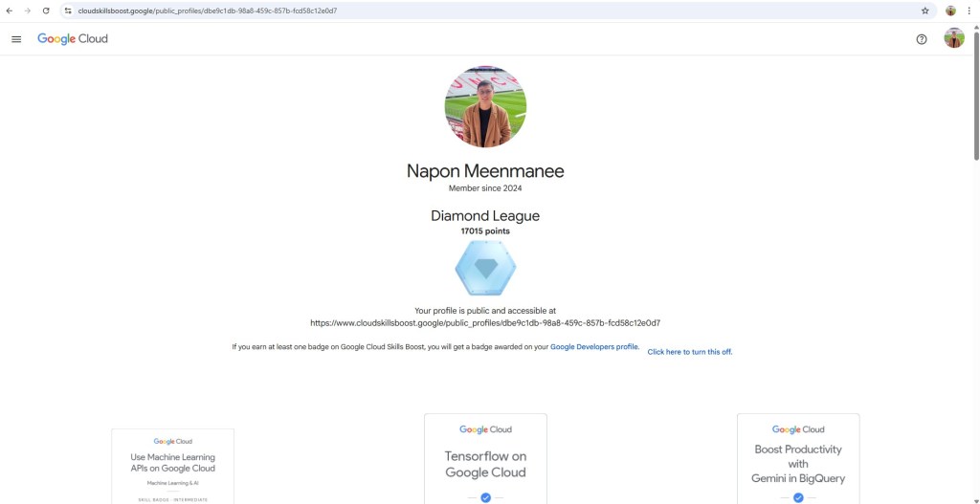Bookmark this page with the star icon

pos(924,11)
